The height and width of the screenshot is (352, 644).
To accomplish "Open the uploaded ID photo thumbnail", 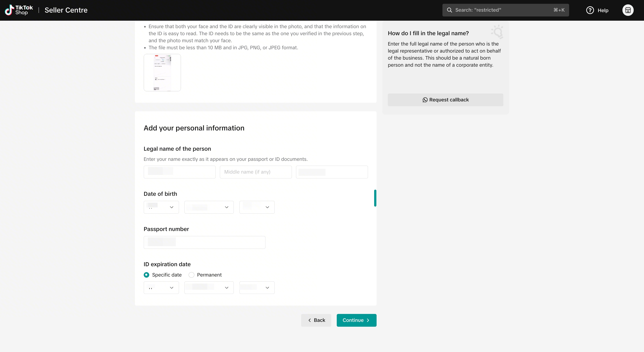I will (162, 73).
